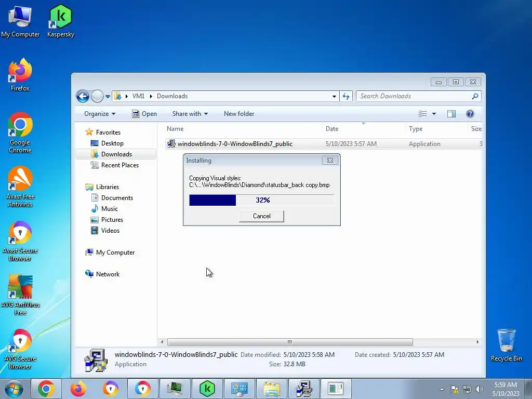Click the volume speaker tray icon

(480, 389)
